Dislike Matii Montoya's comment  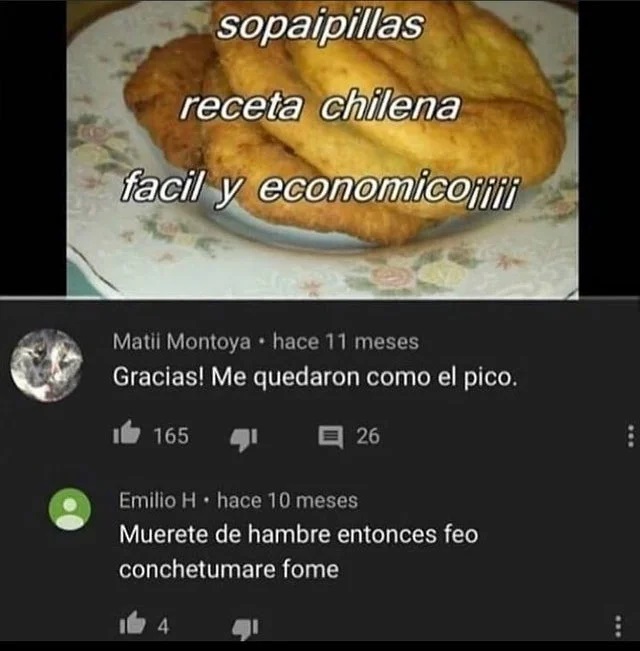point(244,438)
